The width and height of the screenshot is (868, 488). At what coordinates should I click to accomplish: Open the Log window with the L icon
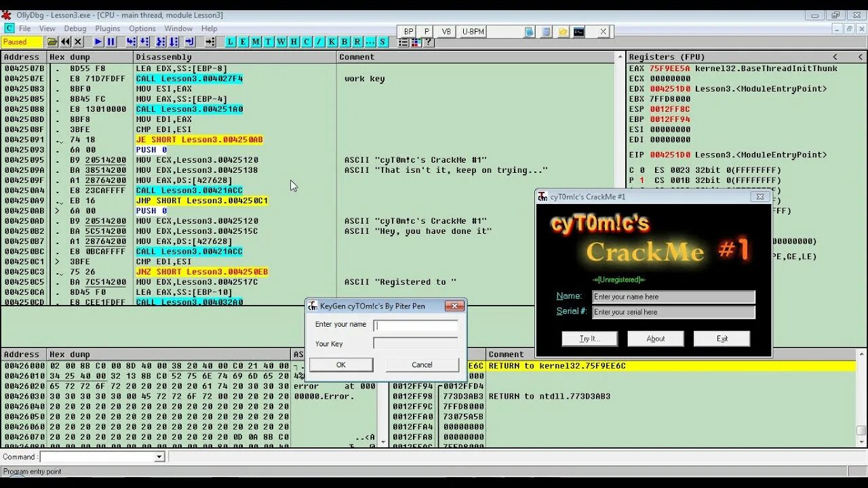tap(231, 42)
